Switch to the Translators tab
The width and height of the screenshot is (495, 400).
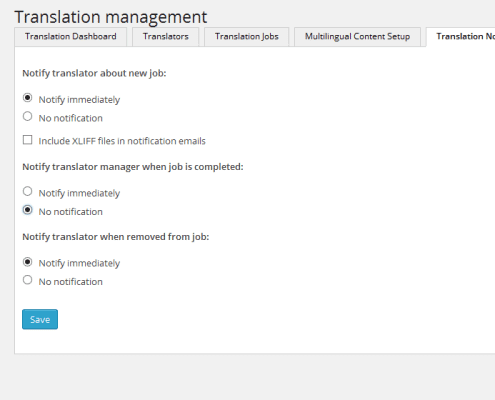166,36
